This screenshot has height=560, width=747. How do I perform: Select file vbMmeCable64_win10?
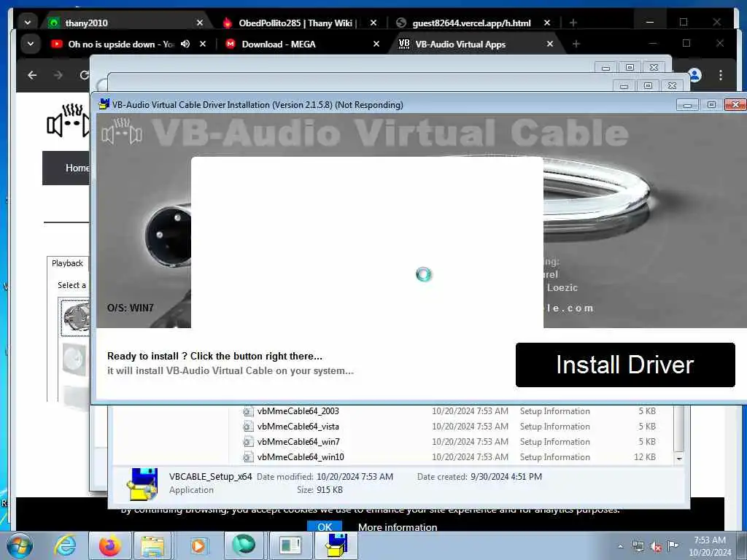click(x=301, y=456)
